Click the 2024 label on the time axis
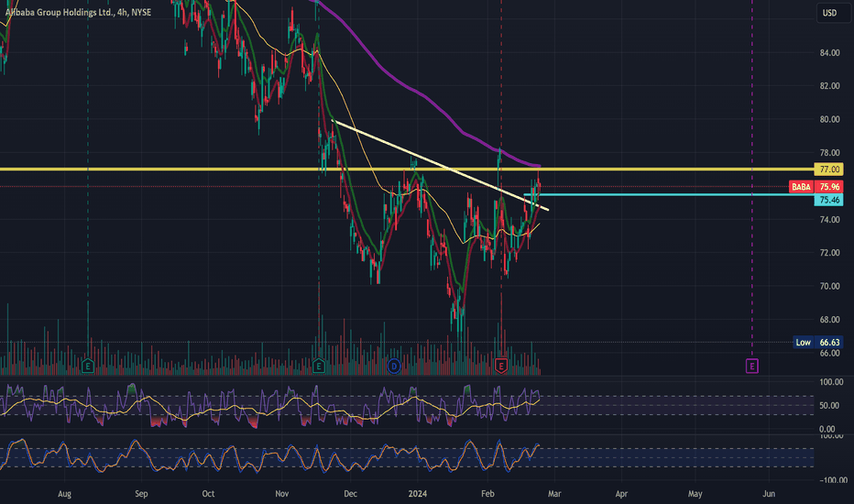Viewport: 854px width, 504px height. point(418,494)
